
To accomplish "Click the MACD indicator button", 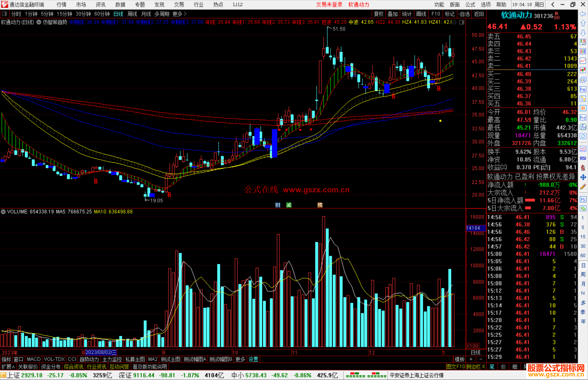I will pyautogui.click(x=33, y=359).
